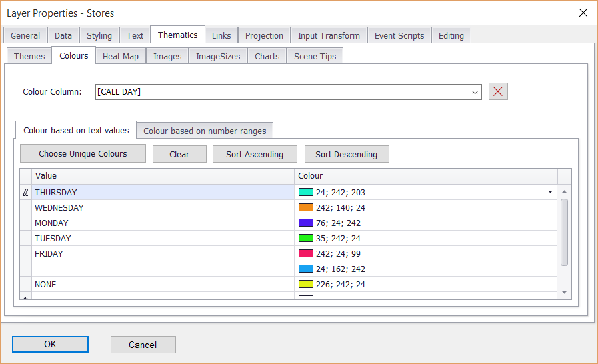Screen dimensions: 598x364
Task: Open the Event Scripts tab
Action: [399, 36]
